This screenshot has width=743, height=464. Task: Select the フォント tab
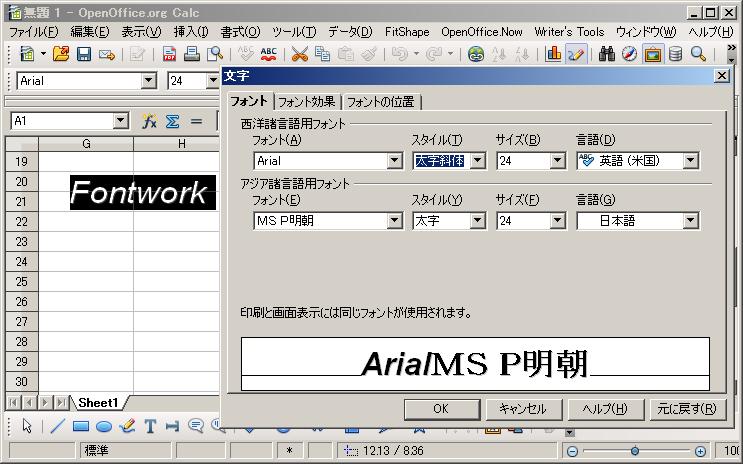coord(249,100)
